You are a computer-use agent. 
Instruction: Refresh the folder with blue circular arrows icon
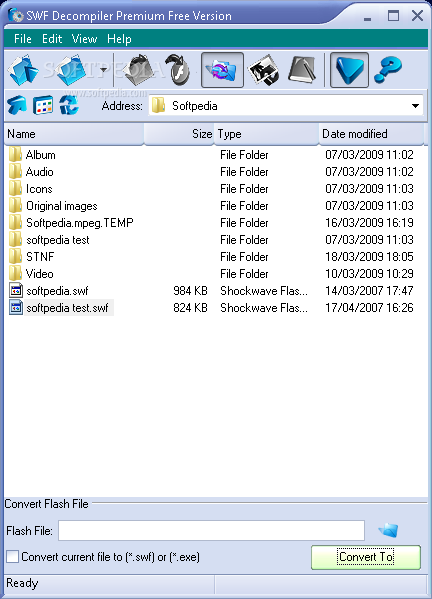point(69,105)
